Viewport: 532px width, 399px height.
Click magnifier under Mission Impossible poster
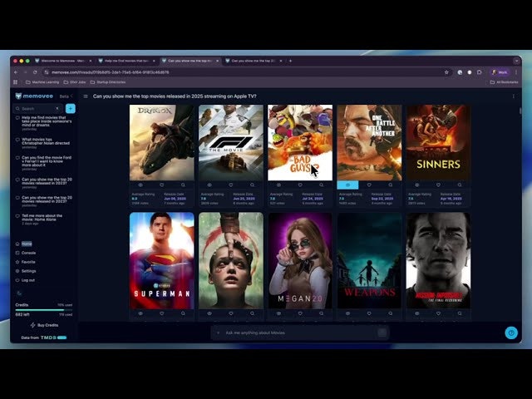(x=460, y=313)
